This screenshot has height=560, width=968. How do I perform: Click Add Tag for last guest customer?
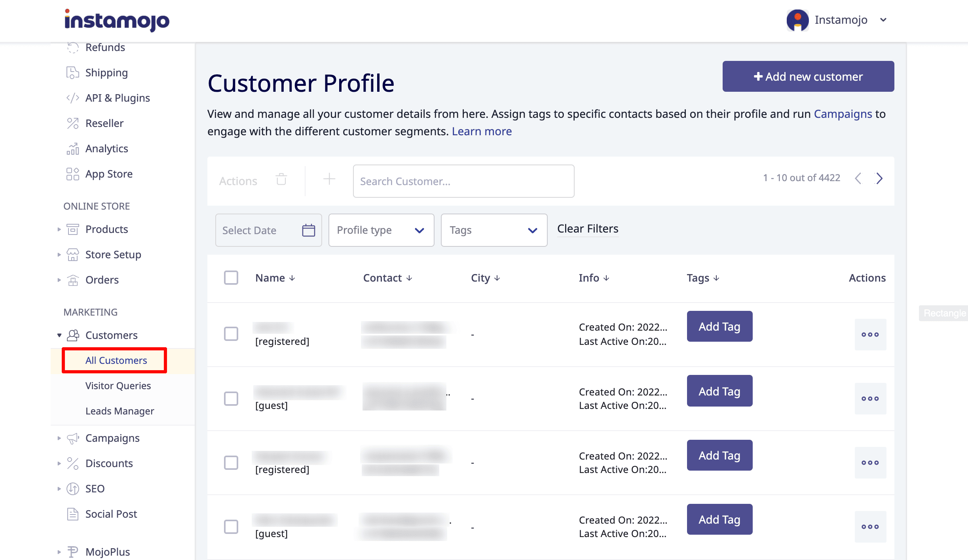[x=719, y=519]
